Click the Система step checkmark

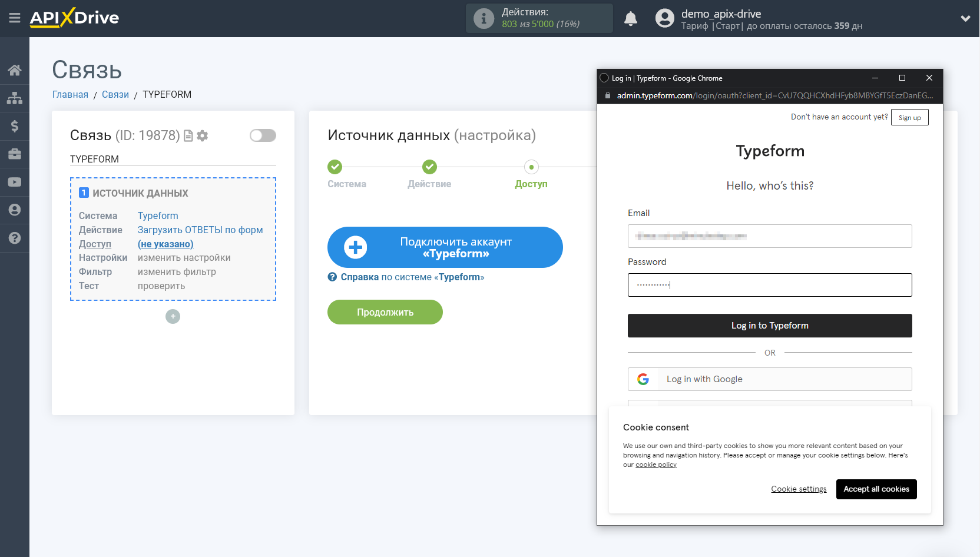tap(335, 167)
